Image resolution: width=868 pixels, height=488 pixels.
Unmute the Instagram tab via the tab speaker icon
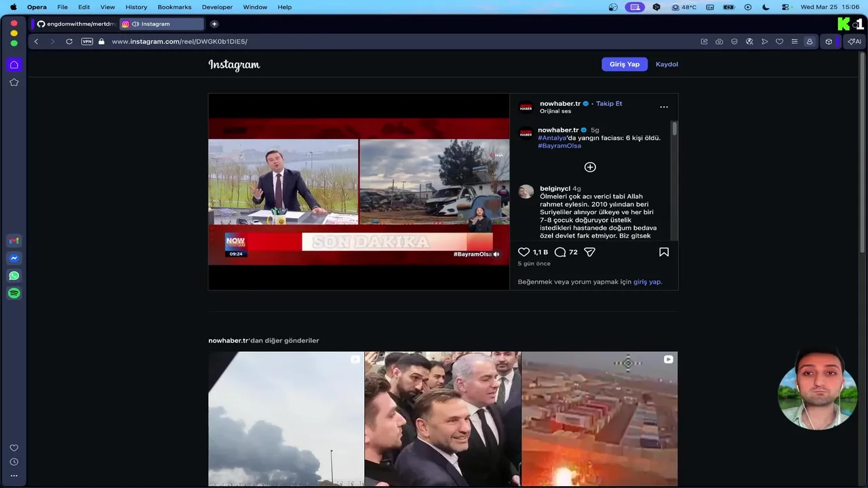click(x=136, y=24)
